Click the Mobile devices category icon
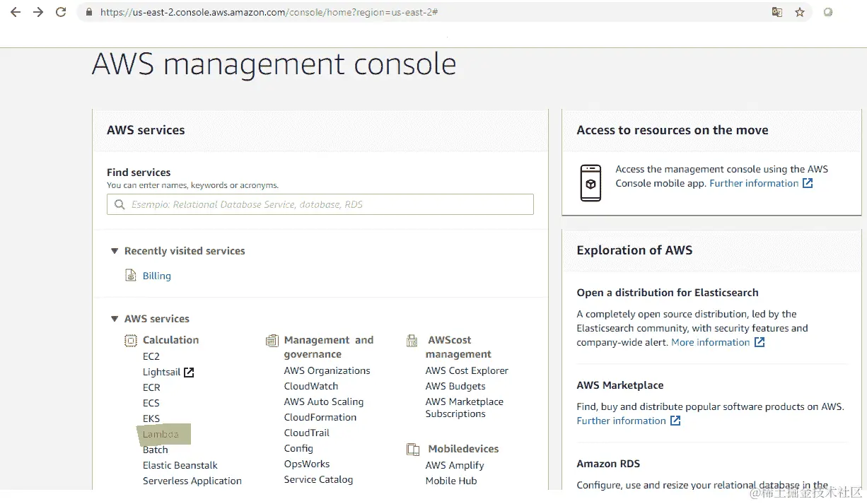The image size is (867, 504). tap(413, 450)
